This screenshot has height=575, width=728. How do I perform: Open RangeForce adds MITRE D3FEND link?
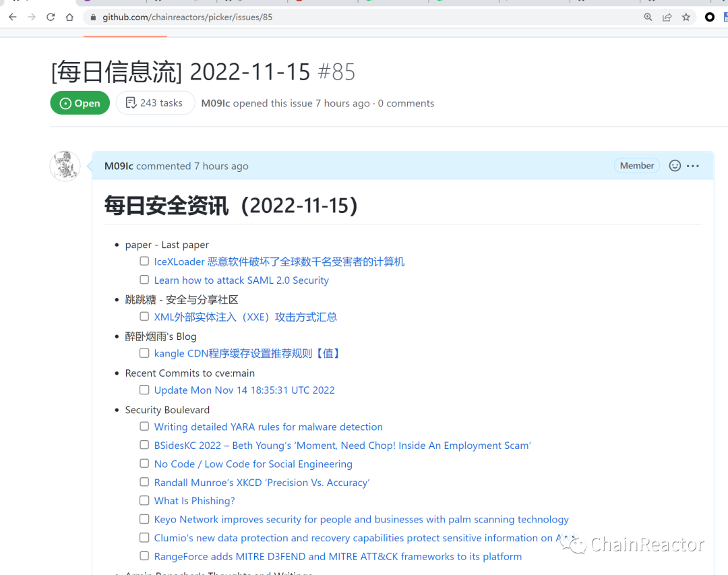(338, 557)
